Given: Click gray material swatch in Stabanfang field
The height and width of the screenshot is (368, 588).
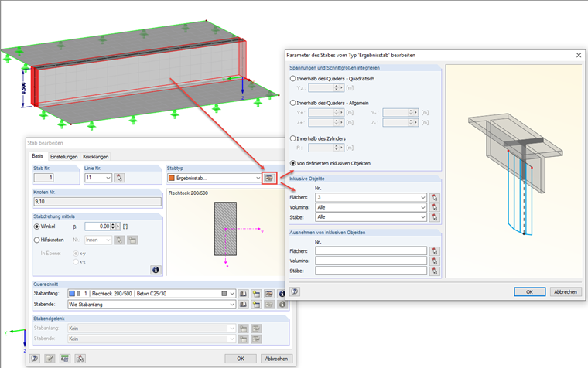Looking at the screenshot, I should pos(224,294).
